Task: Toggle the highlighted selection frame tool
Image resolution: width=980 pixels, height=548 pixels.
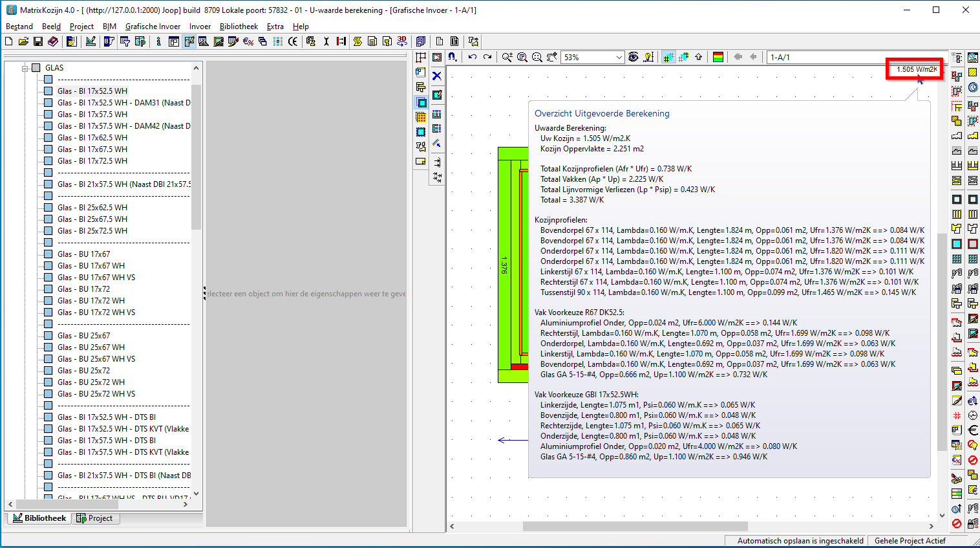Action: pyautogui.click(x=421, y=102)
